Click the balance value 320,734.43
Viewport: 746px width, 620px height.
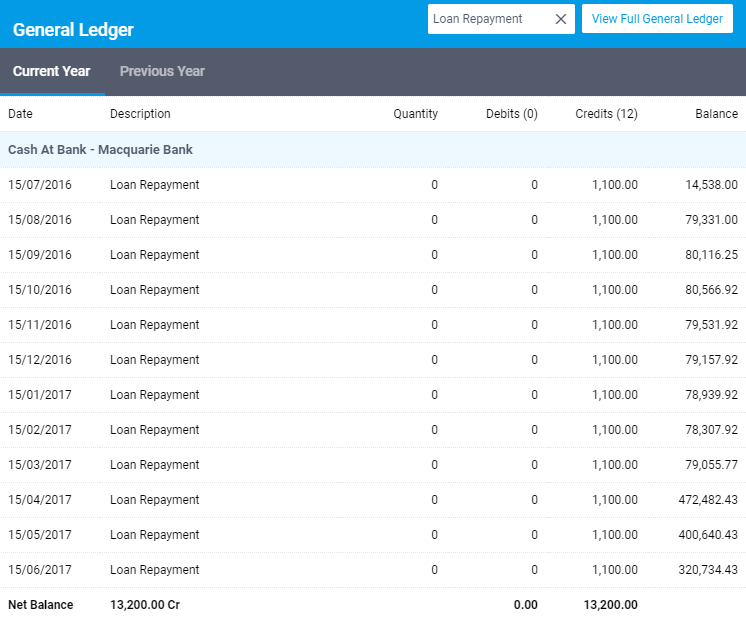pos(708,570)
